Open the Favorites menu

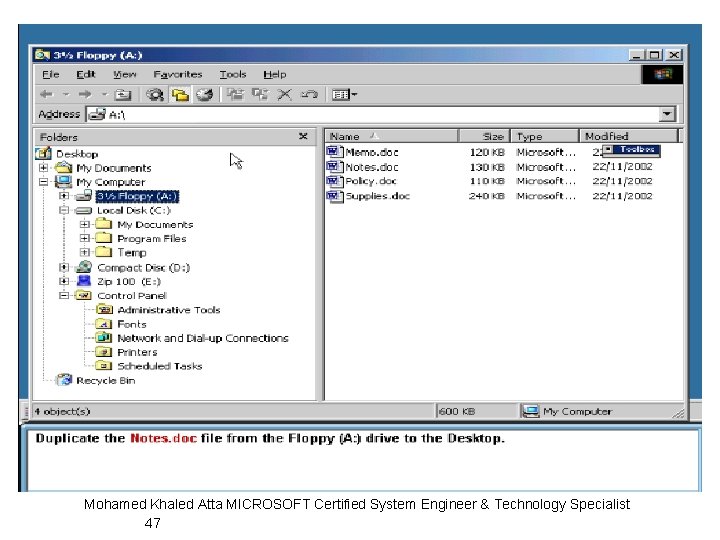[178, 74]
